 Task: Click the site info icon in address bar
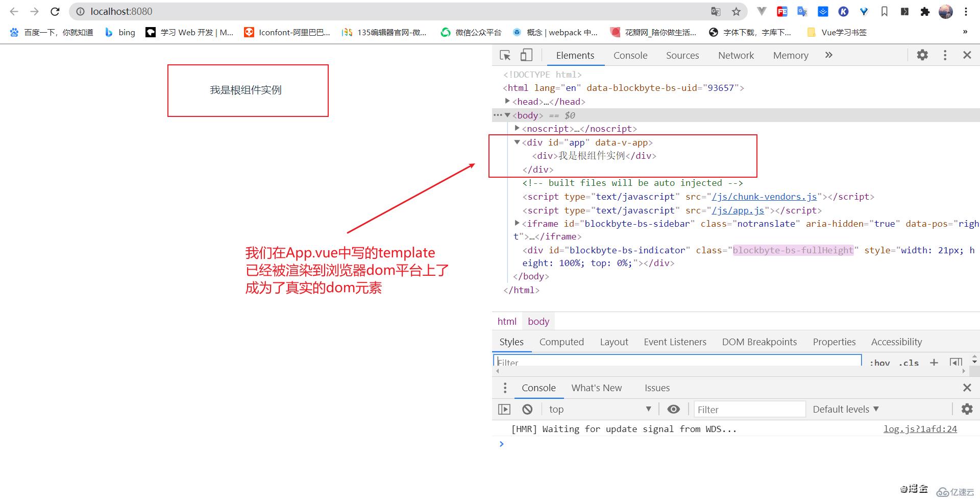click(80, 11)
